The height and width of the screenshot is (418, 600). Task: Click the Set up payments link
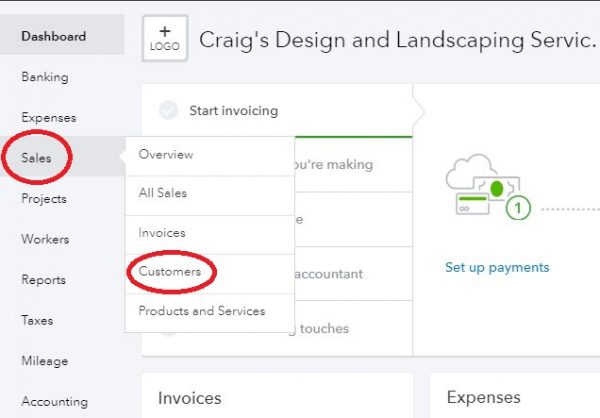click(497, 267)
